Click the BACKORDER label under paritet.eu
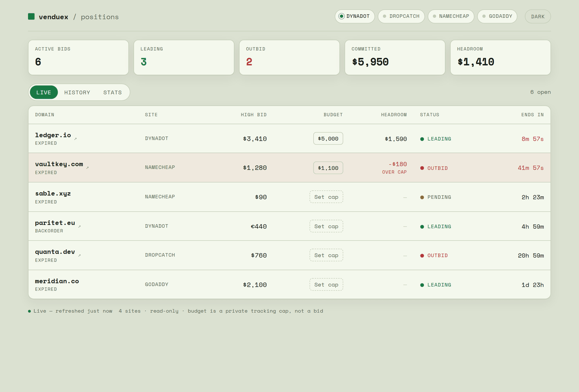The width and height of the screenshot is (579, 392). (49, 231)
